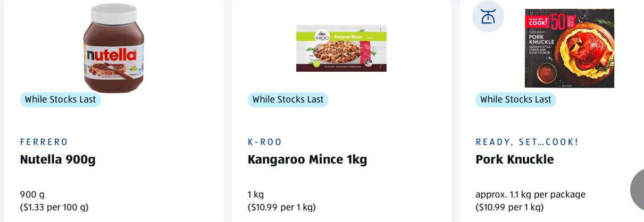Click the 900 g size text
The height and width of the screenshot is (222, 644).
click(x=32, y=194)
